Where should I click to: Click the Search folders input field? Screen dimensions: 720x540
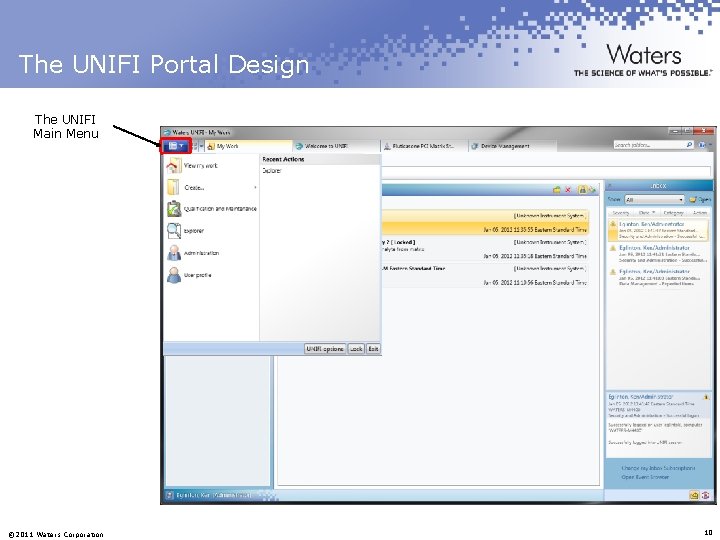[649, 145]
